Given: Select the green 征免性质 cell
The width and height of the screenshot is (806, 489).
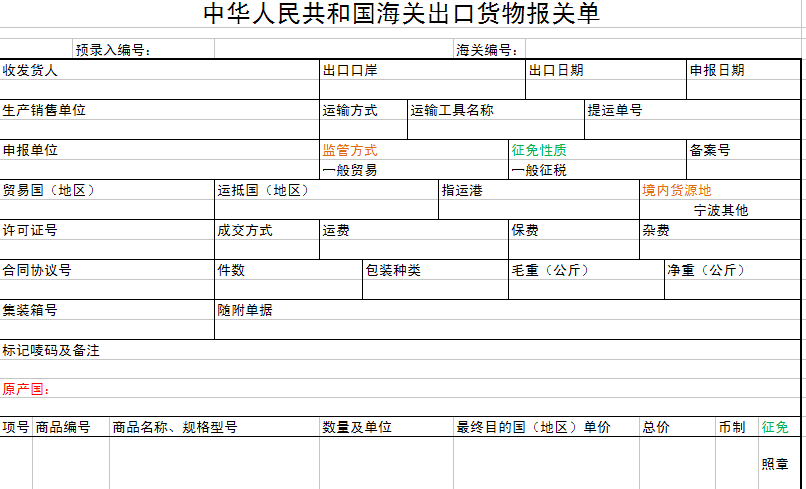Looking at the screenshot, I should [597, 150].
